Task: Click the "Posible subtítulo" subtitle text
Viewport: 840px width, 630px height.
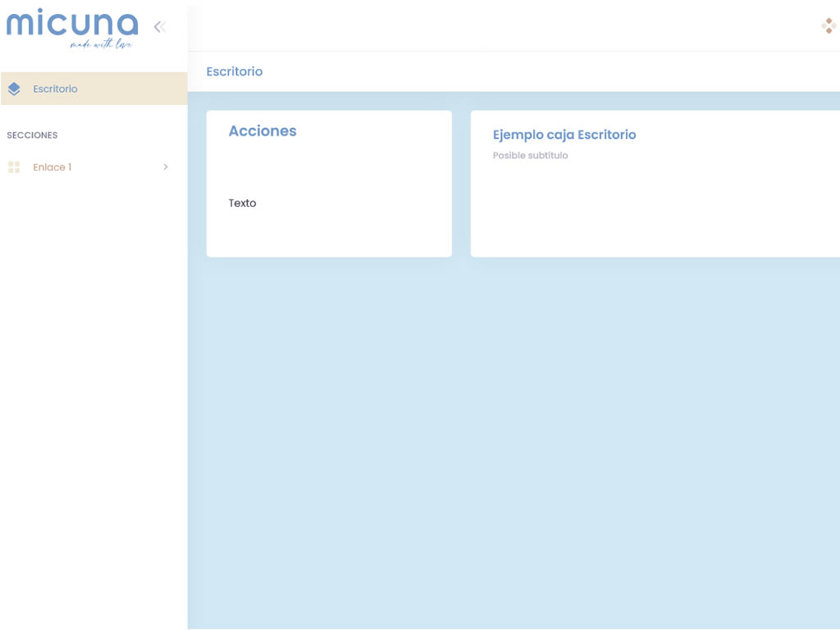Action: point(530,156)
